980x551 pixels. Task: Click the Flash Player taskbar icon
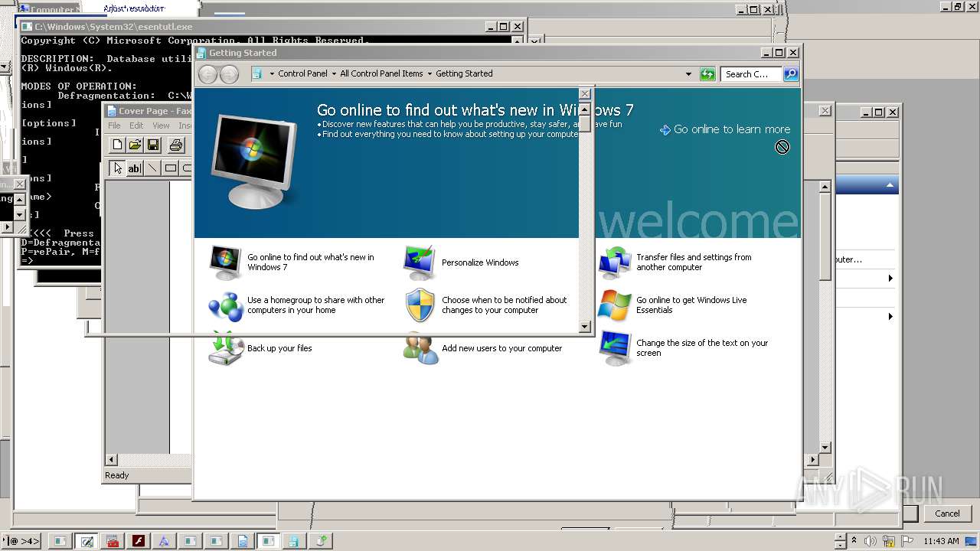(139, 541)
